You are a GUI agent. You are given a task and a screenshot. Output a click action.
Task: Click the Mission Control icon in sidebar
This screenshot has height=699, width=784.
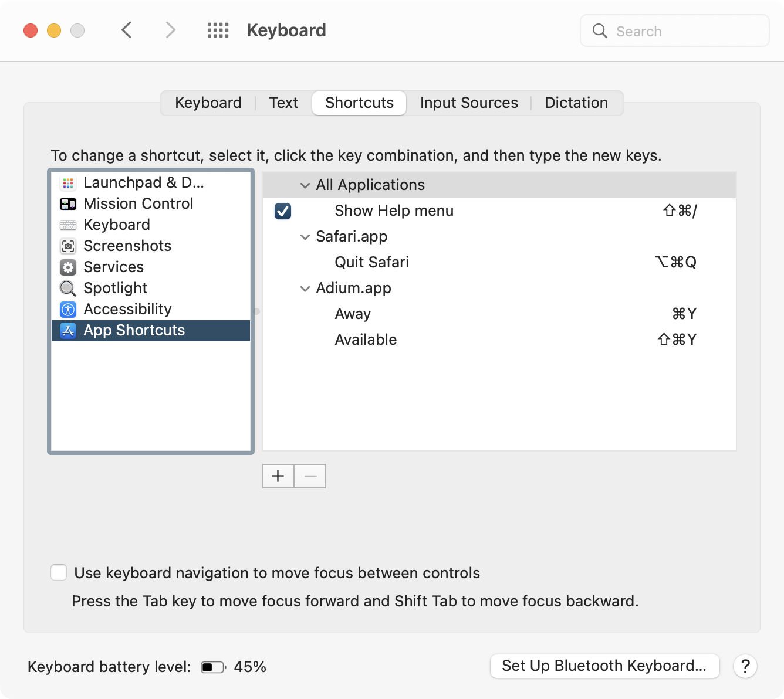[x=68, y=204]
